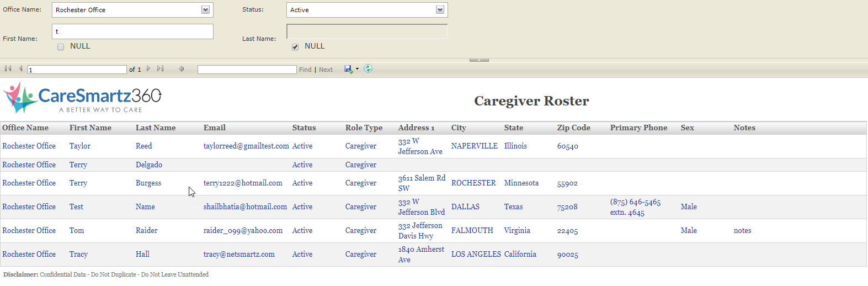
Task: Click city DALLAS
Action: (465, 206)
